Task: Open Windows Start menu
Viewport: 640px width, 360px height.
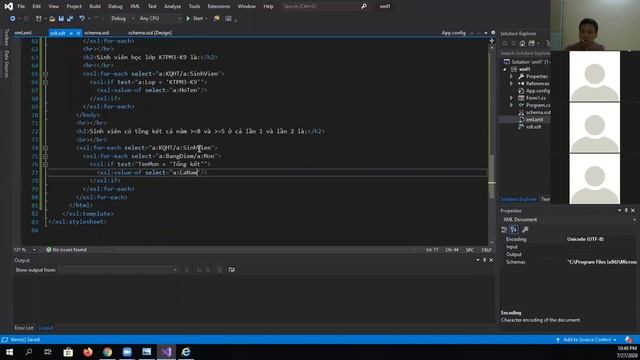Action: click(x=9, y=352)
